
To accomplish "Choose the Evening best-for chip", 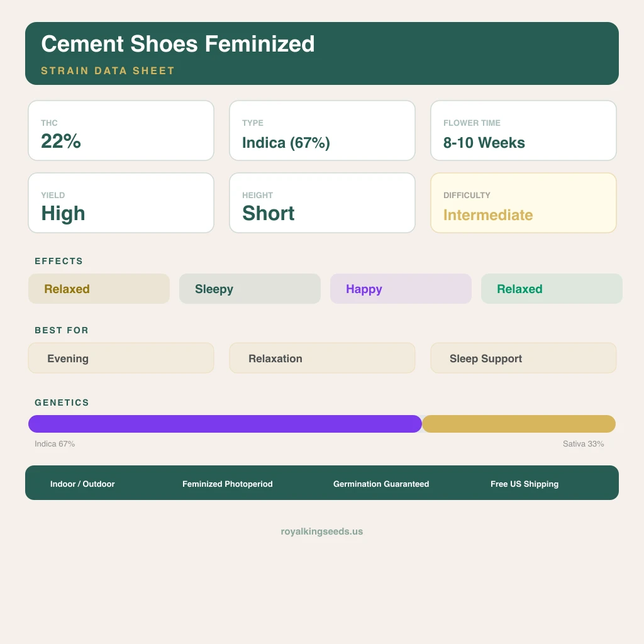I will pos(121,358).
